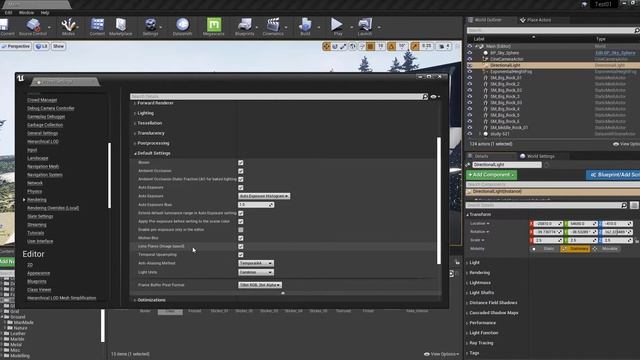Viewport: 640px width, 360px height.
Task: Set mobility to Stationary
Action: [x=576, y=249]
